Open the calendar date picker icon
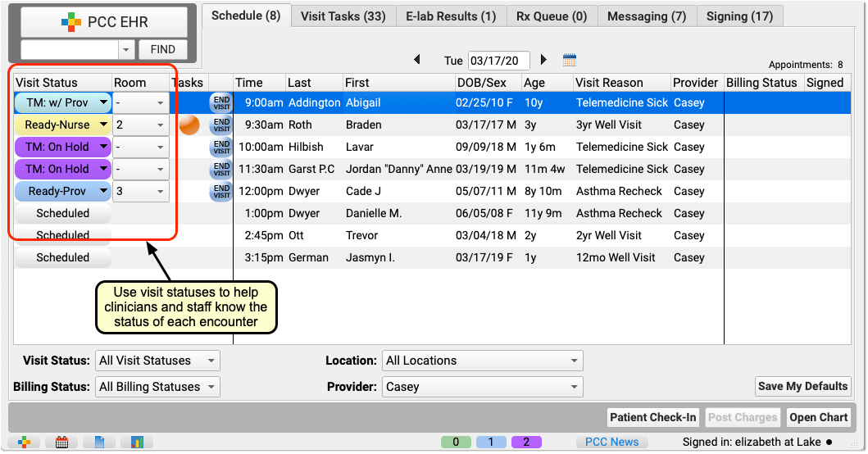Screen dimensions: 868x454 coord(570,60)
